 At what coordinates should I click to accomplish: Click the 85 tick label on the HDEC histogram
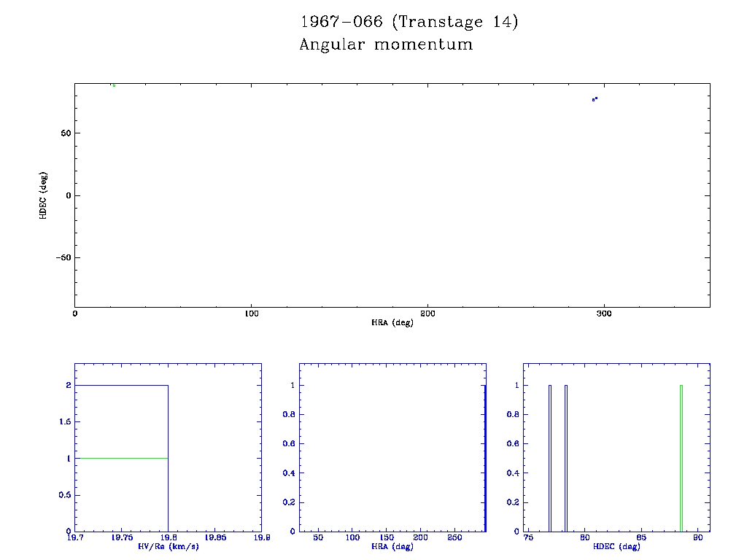click(x=640, y=537)
